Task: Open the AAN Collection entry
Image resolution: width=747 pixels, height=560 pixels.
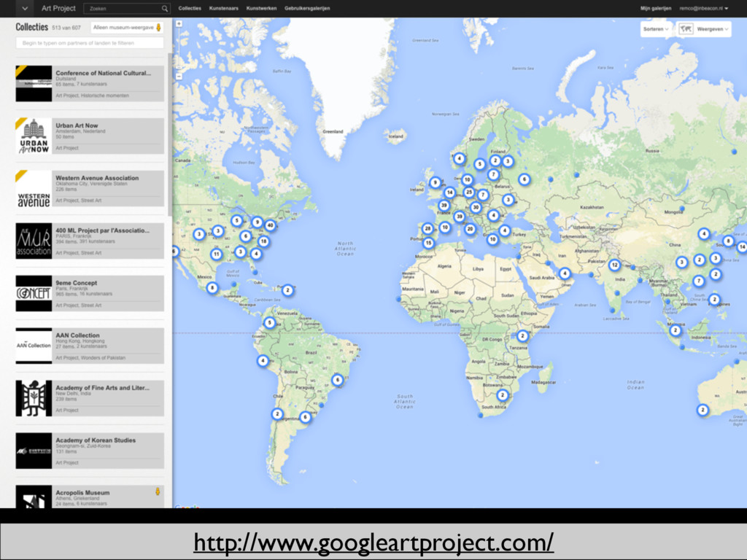Action: pyautogui.click(x=90, y=346)
